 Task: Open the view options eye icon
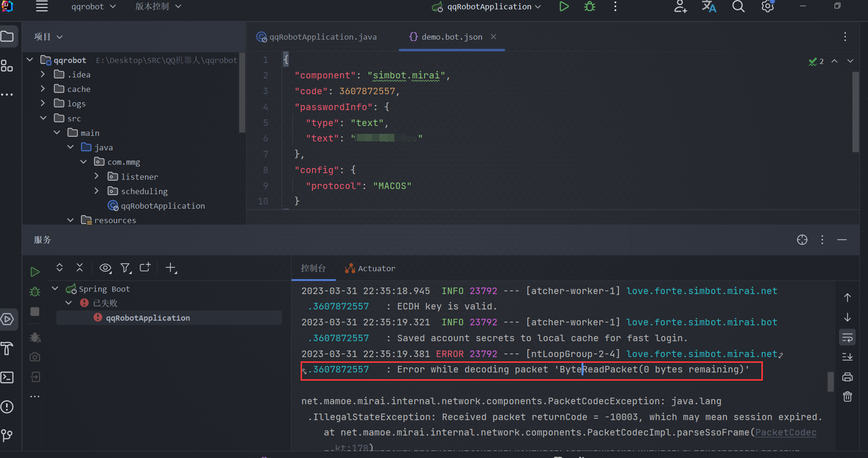tap(105, 268)
